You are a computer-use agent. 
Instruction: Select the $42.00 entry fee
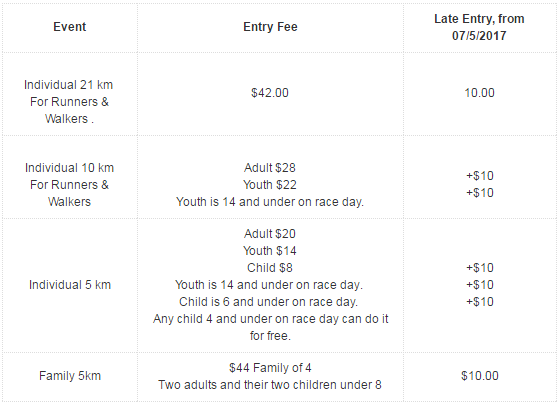(270, 93)
